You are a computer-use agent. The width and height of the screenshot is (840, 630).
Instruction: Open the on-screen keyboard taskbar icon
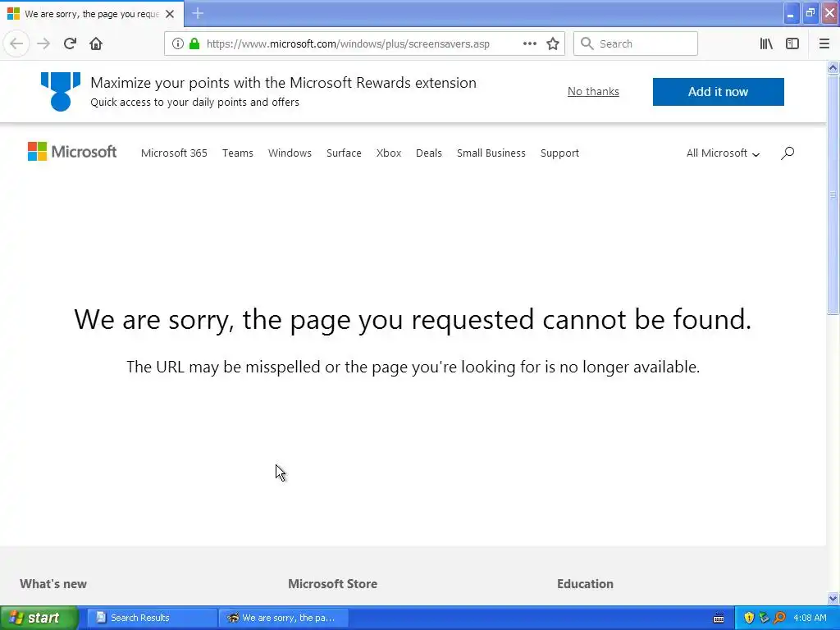(719, 619)
